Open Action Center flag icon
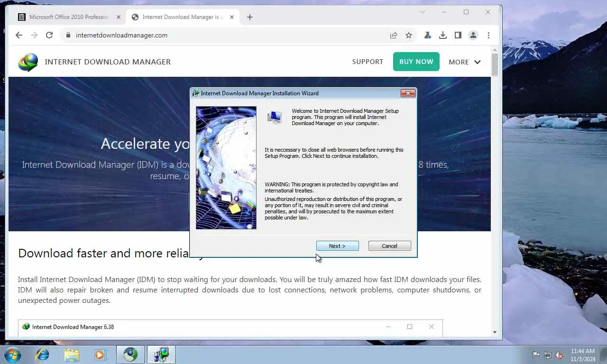 tap(536, 355)
